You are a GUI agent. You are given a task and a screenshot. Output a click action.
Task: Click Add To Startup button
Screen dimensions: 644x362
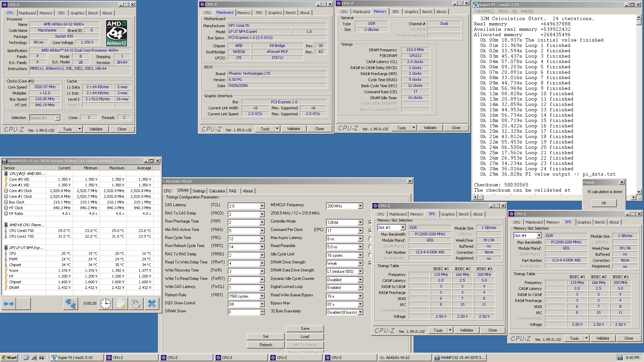point(305,345)
